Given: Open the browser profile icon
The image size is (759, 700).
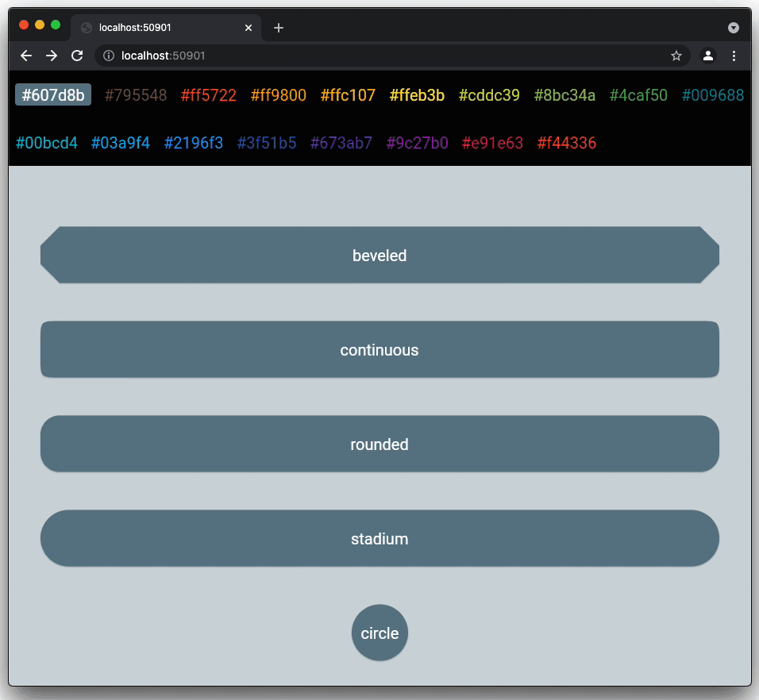Looking at the screenshot, I should coord(707,56).
